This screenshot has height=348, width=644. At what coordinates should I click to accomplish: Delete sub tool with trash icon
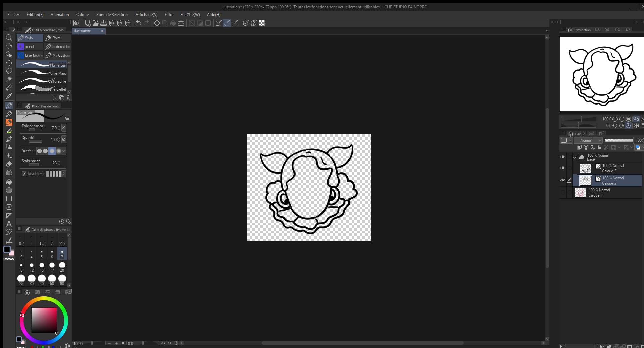pyautogui.click(x=68, y=98)
